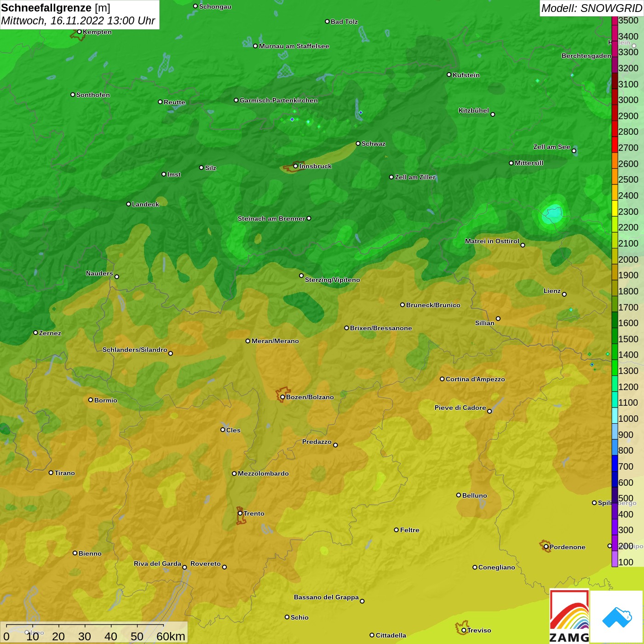Click the Conegliano label
Image resolution: width=644 pixels, height=644 pixels.
(497, 567)
